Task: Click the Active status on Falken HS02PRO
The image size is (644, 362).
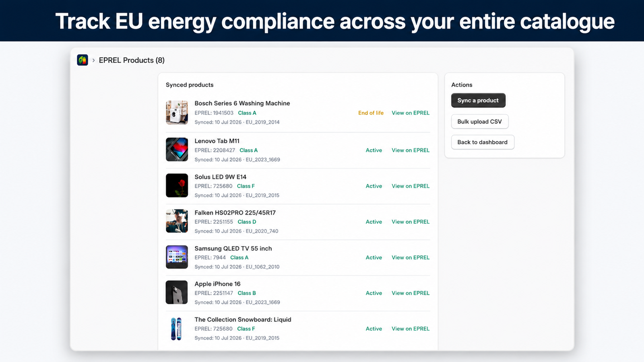Action: click(374, 222)
